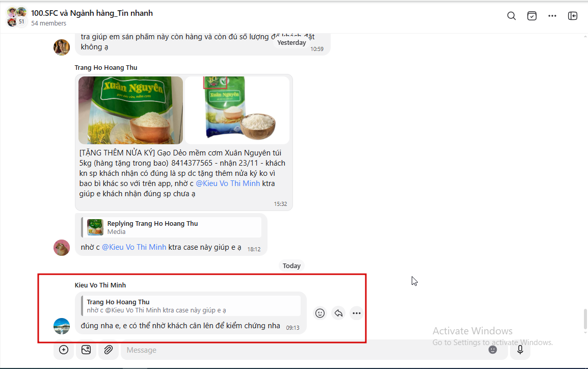Open the dog avatar beside the 18:12 message
588x369 pixels.
[x=62, y=248]
